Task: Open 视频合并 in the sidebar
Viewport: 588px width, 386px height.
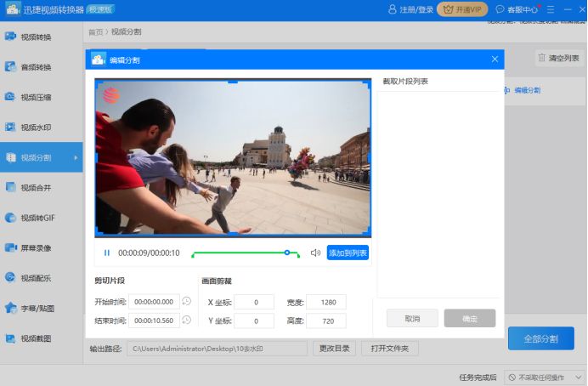Action: (36, 188)
